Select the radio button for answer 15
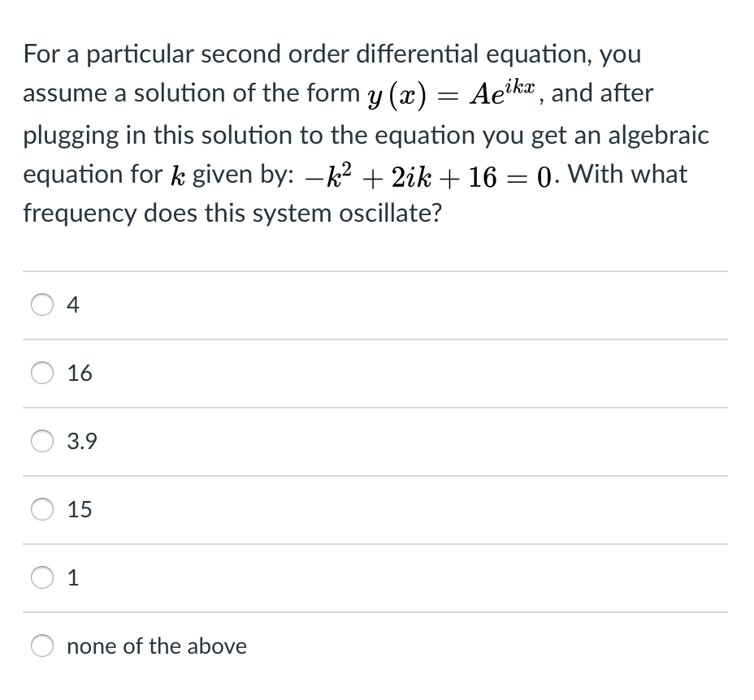Screen dimensions: 754x700 42,509
